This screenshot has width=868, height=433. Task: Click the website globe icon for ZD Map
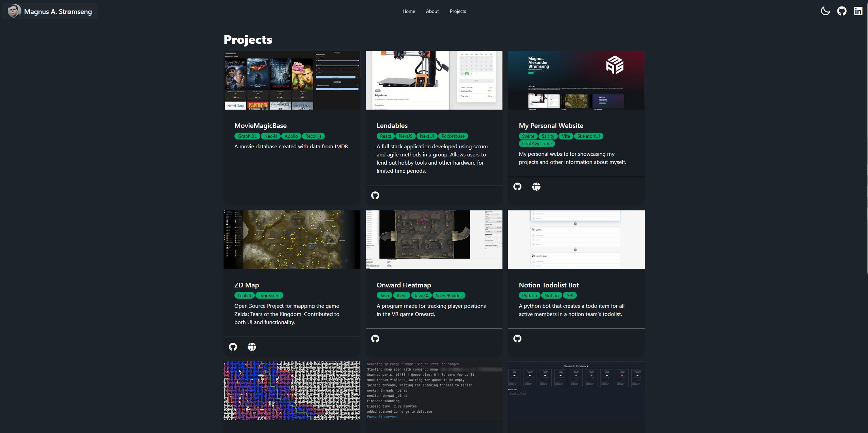pos(252,347)
